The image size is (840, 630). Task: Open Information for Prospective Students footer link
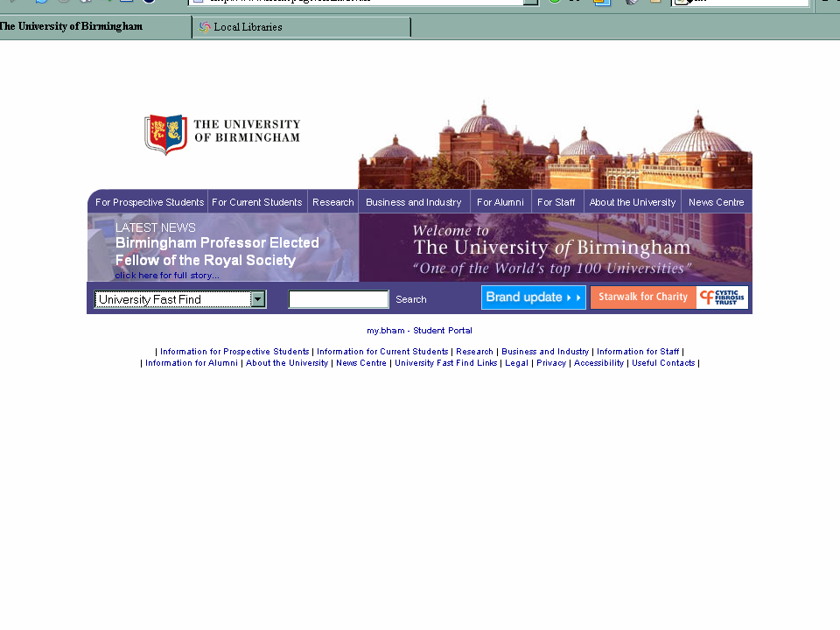pyautogui.click(x=234, y=352)
